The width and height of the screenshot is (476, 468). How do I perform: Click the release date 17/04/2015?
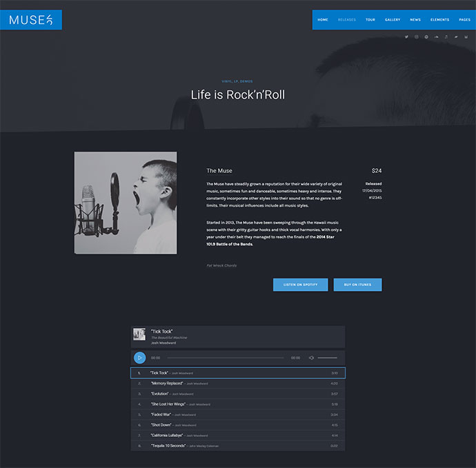(372, 191)
